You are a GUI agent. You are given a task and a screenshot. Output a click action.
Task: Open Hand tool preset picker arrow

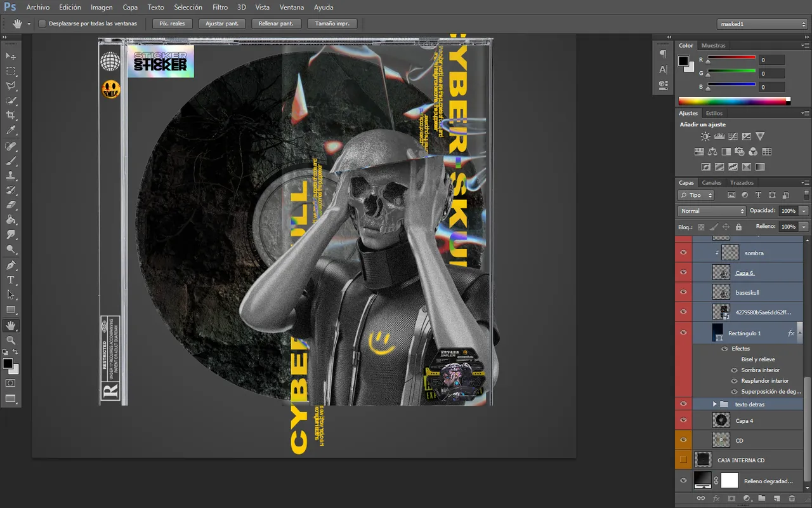[29, 24]
